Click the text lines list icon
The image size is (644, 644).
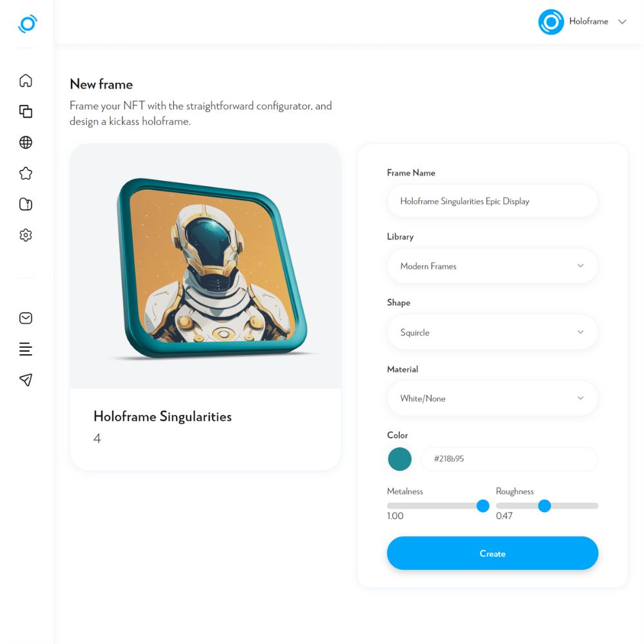click(26, 348)
